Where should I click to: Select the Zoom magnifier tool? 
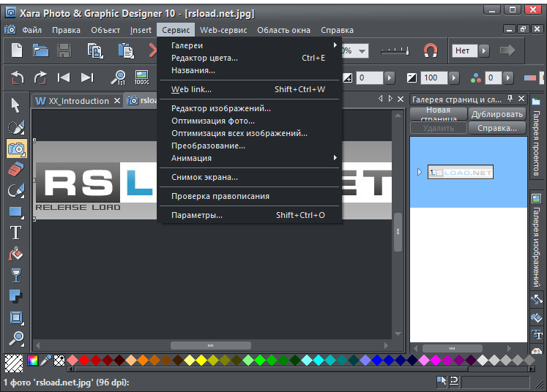16,339
